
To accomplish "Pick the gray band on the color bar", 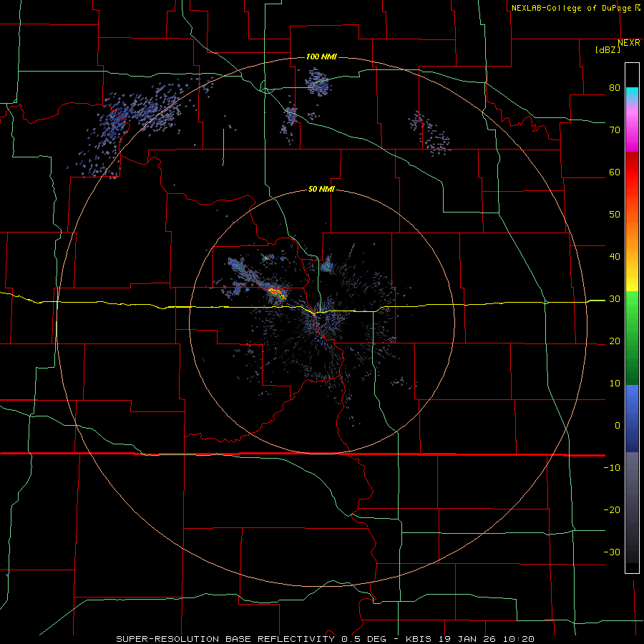I will (632, 507).
